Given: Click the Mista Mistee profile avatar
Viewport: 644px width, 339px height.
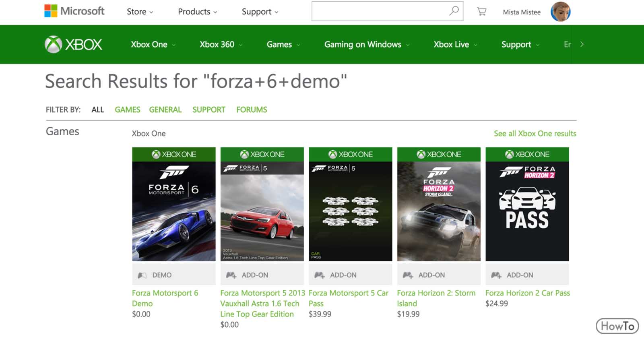Looking at the screenshot, I should click(560, 12).
